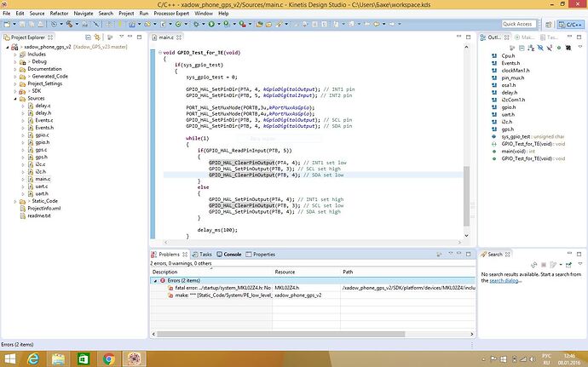Image resolution: width=588 pixels, height=367 pixels.
Task: Open the Project Explorer view menu triangle
Action: coord(122,37)
